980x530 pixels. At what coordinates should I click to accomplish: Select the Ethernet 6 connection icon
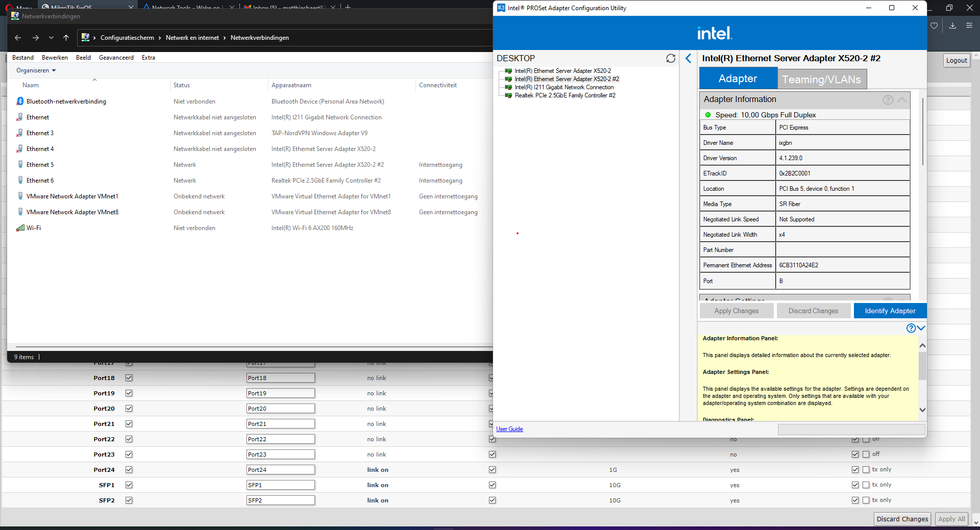tap(20, 181)
